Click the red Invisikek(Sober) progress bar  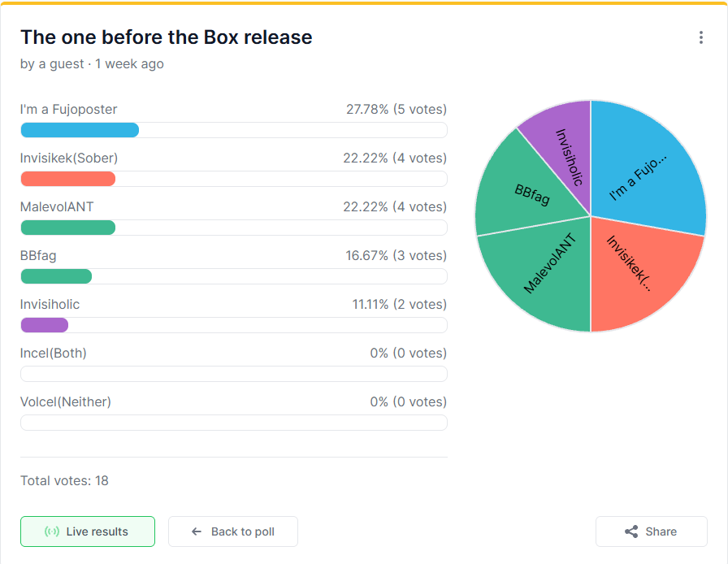pyautogui.click(x=68, y=179)
